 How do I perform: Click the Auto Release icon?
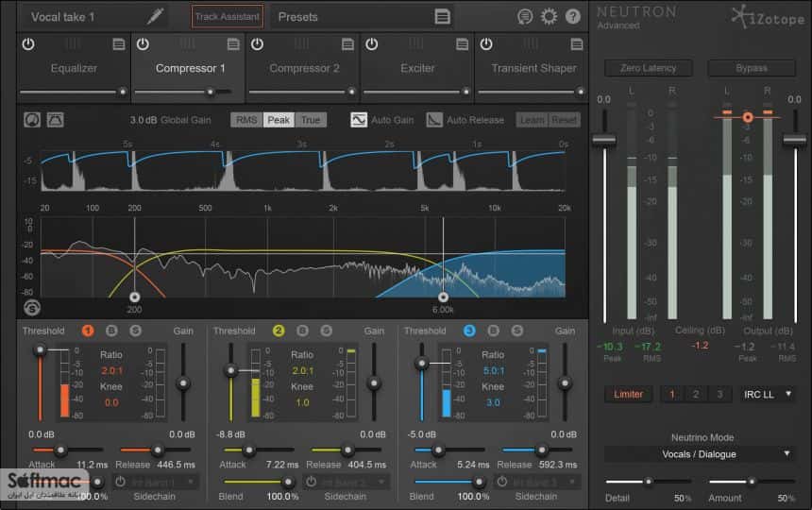point(434,120)
